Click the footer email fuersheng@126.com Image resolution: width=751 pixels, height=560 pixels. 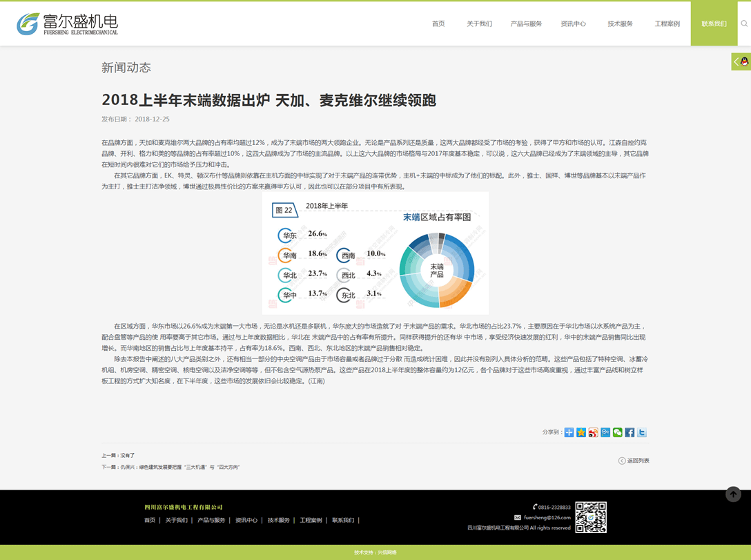(547, 517)
